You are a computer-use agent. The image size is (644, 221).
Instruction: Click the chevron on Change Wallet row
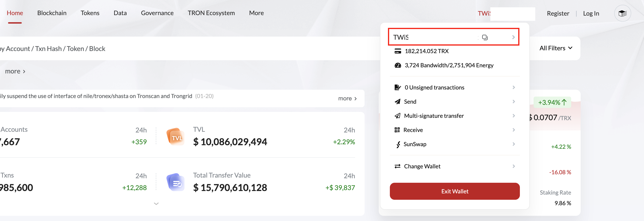click(514, 166)
